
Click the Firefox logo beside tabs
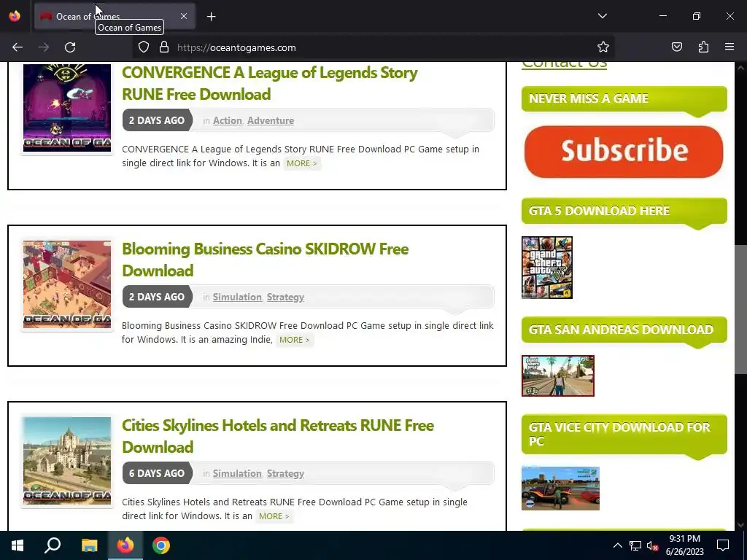coord(15,16)
